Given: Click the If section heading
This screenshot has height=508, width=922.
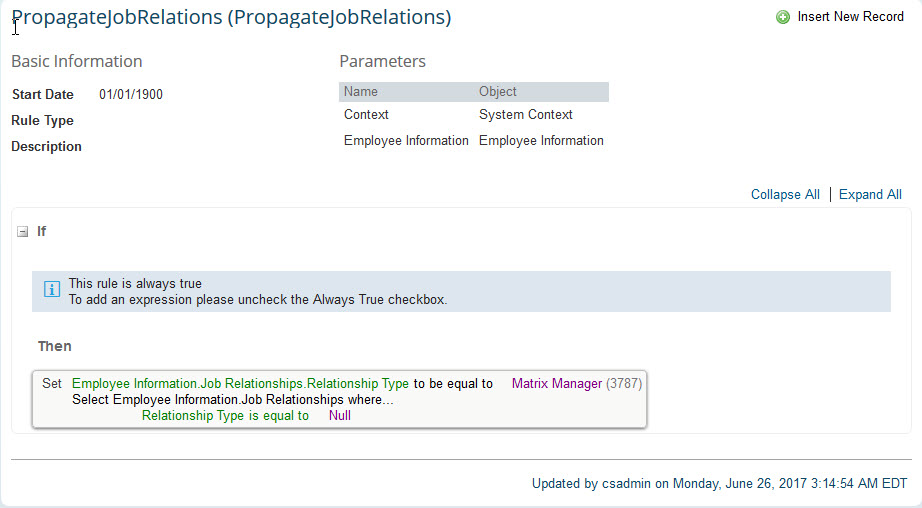Looking at the screenshot, I should [x=42, y=232].
